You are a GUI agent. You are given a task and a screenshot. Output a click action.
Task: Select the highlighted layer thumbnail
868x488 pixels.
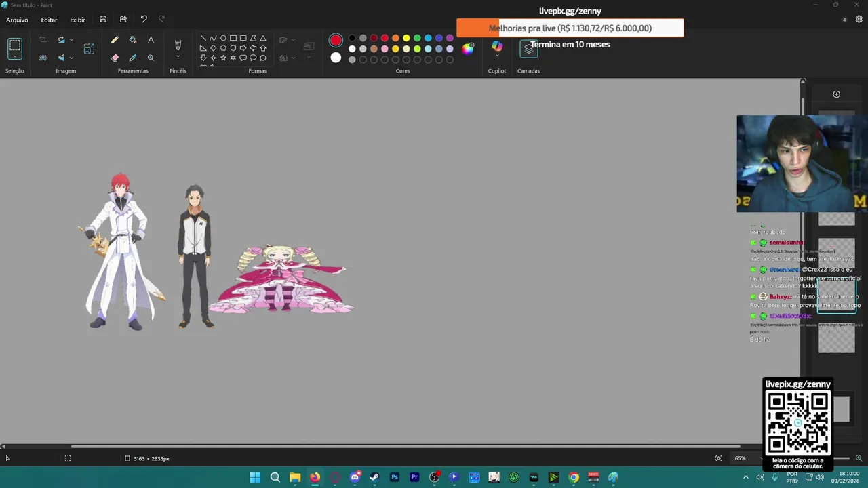click(837, 296)
